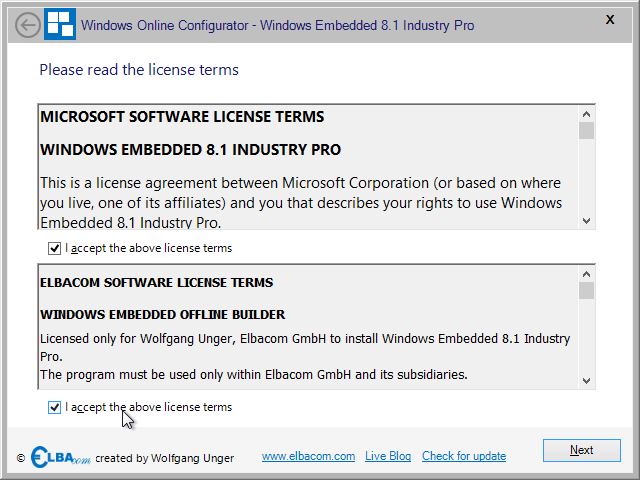Click the 'Please read the license terms' title
The height and width of the screenshot is (480, 640).
[x=139, y=70]
